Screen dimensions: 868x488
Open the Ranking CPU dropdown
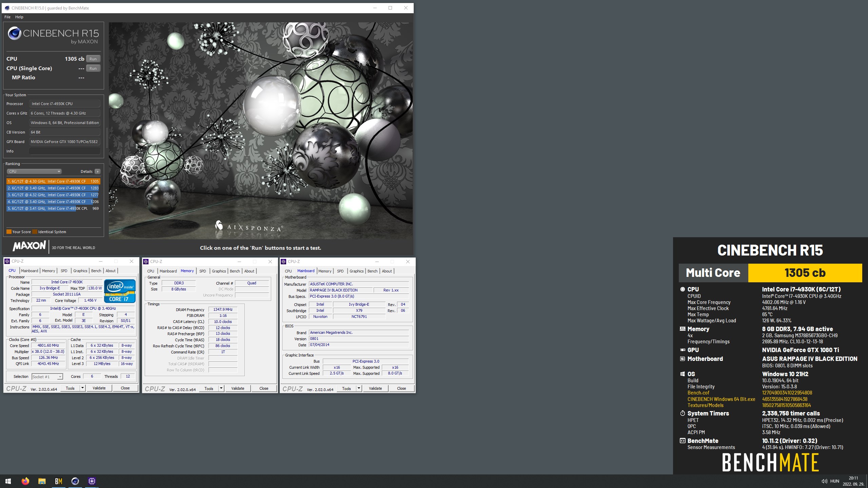(34, 171)
